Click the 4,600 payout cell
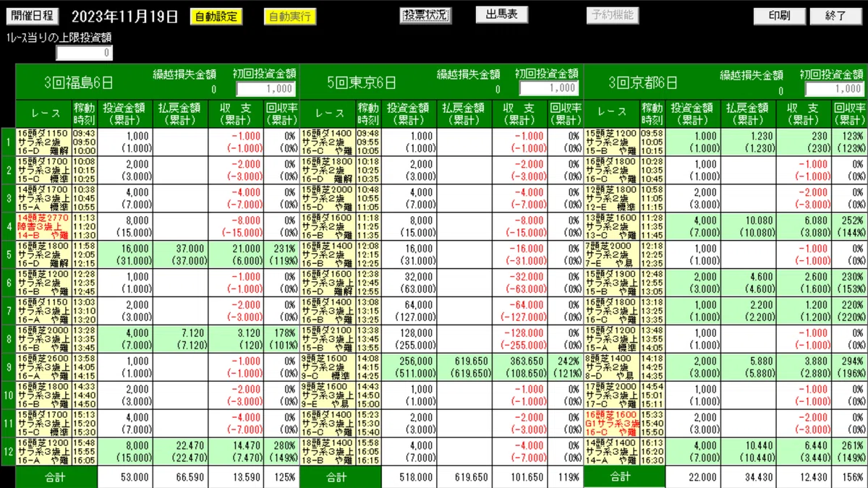Viewport: 868px width, 488px height. click(749, 283)
